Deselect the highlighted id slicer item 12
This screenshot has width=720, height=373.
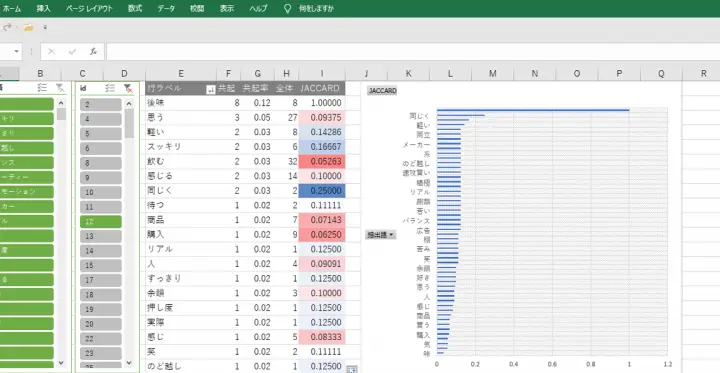[x=101, y=222]
